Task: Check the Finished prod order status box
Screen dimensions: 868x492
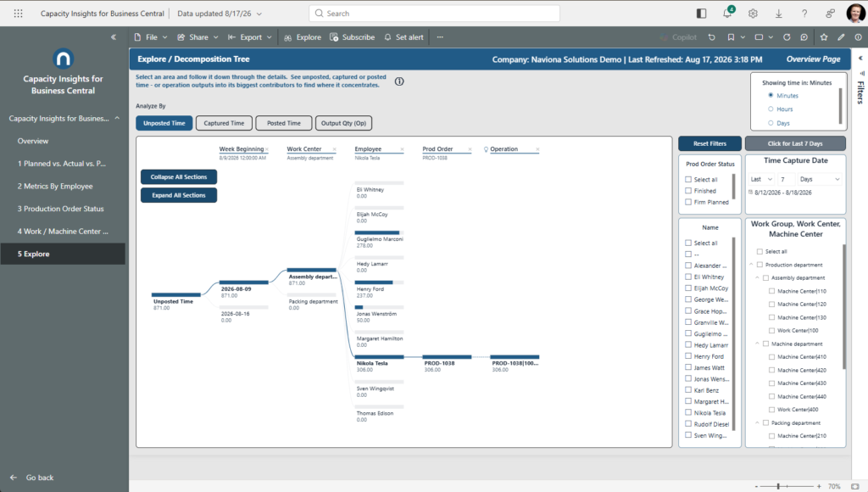Action: [x=688, y=191]
